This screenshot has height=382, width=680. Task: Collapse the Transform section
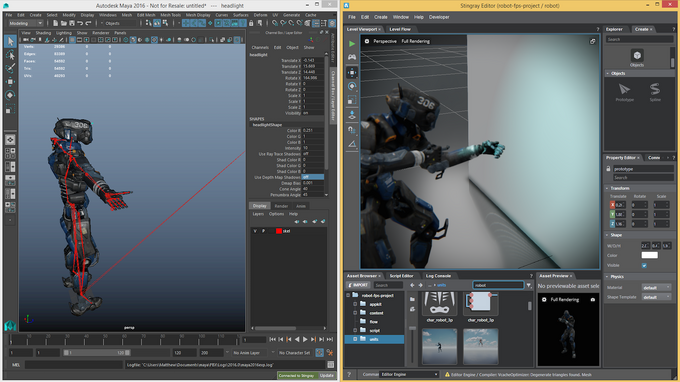608,189
